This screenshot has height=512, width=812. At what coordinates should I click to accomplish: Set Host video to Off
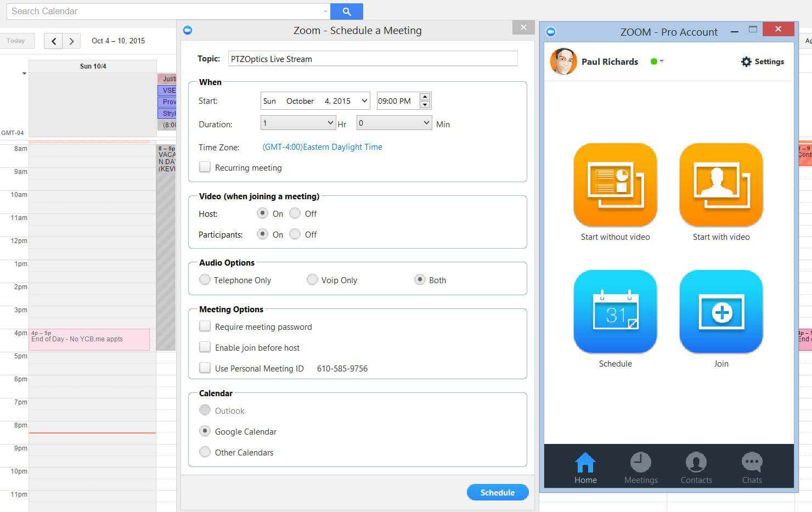point(295,213)
